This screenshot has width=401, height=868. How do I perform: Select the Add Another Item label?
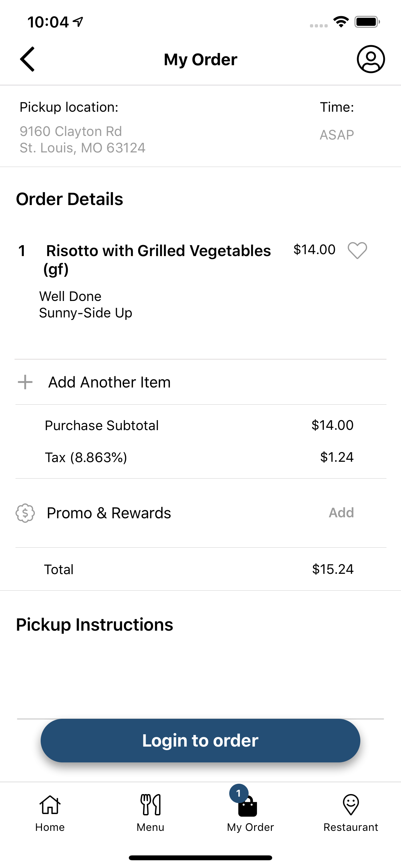pos(109,382)
